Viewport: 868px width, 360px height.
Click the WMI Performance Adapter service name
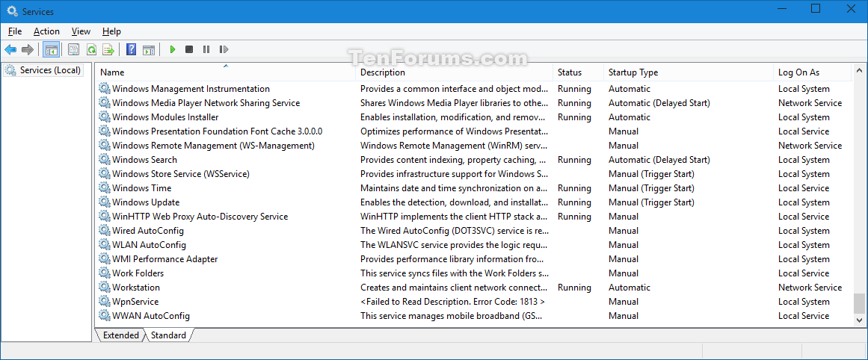[165, 259]
